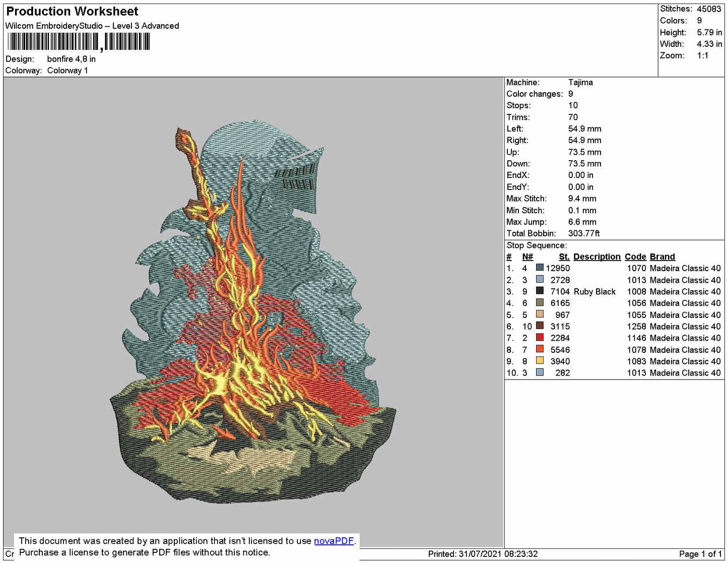Click the Trims value 70

coord(573,117)
